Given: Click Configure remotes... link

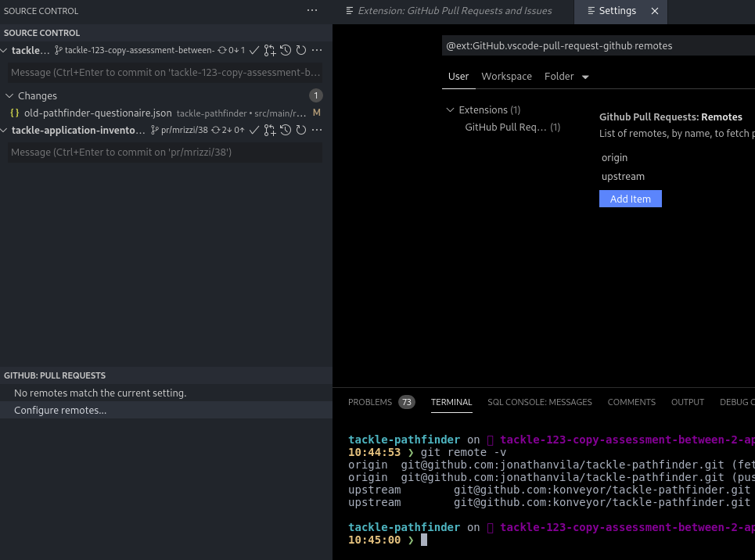Looking at the screenshot, I should point(60,411).
